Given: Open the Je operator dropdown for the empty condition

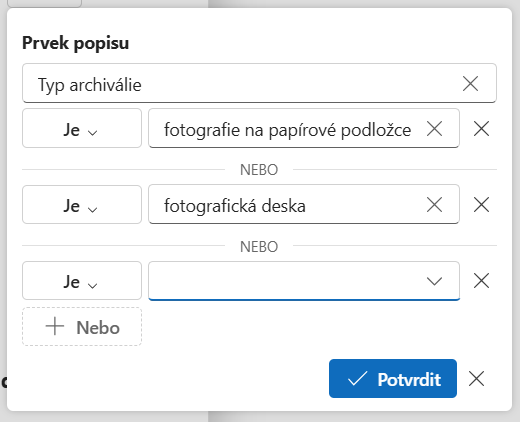Looking at the screenshot, I should (x=82, y=280).
